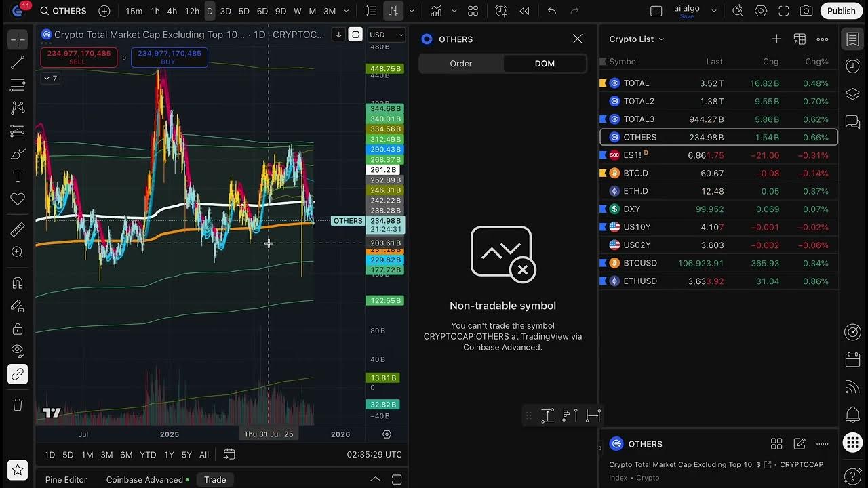Image resolution: width=868 pixels, height=488 pixels.
Task: Open the Measure ruler tool
Action: tap(17, 228)
